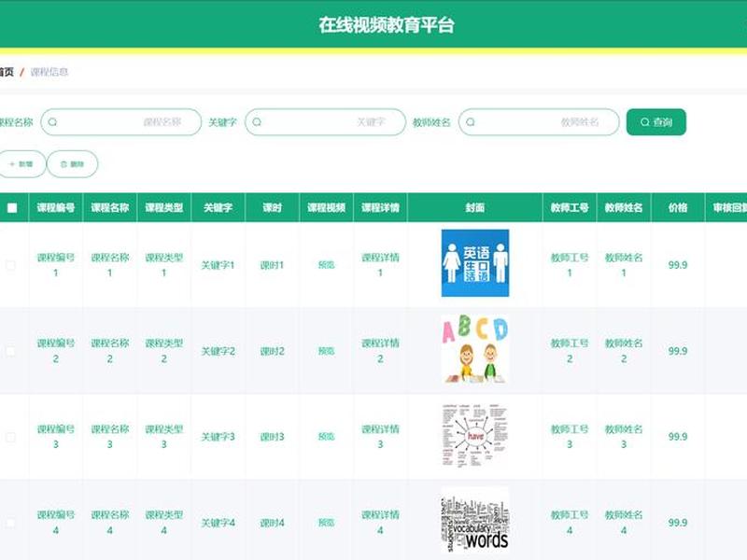Viewport: 747px width, 560px height.
Task: Click the 课时3 cell
Action: click(x=272, y=437)
